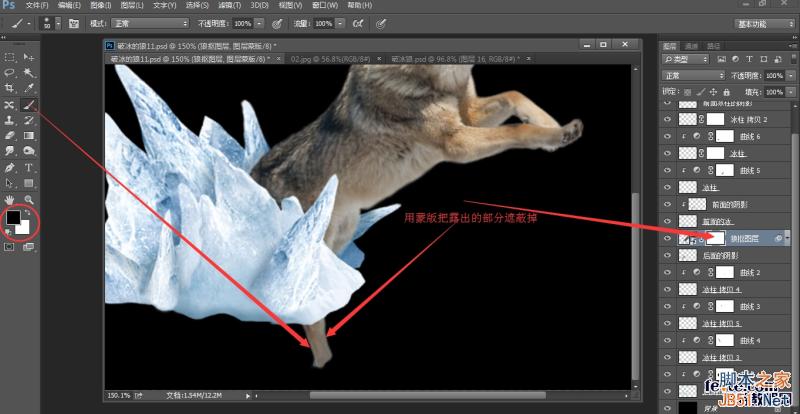The height and width of the screenshot is (414, 800).
Task: Select the Healing Brush tool
Action: (x=10, y=105)
